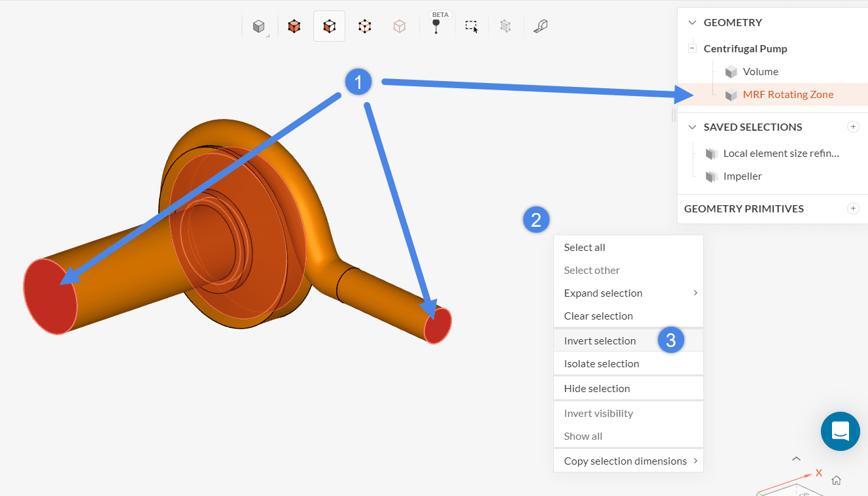Choose Invert selection from context menu
Screen dimensions: 868x496
point(600,340)
